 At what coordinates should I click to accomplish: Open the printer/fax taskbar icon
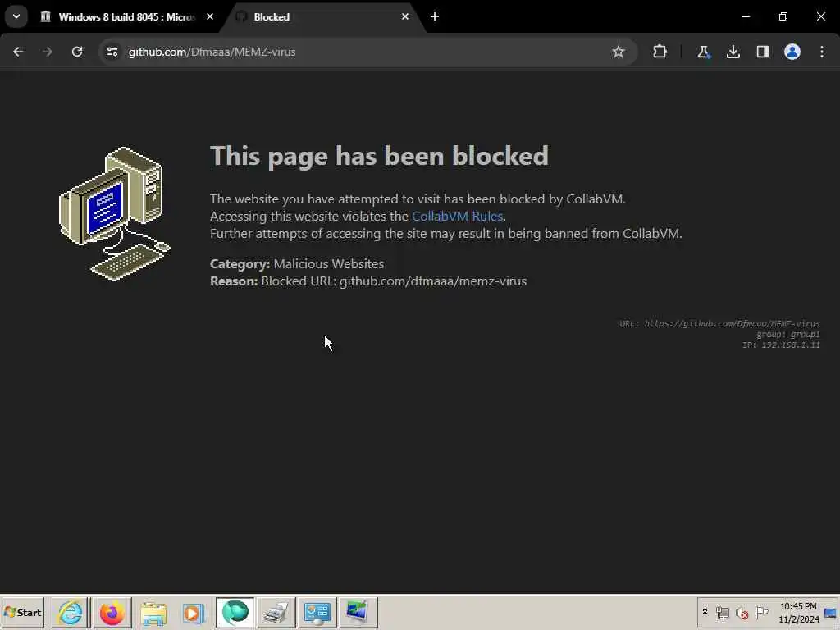point(276,612)
